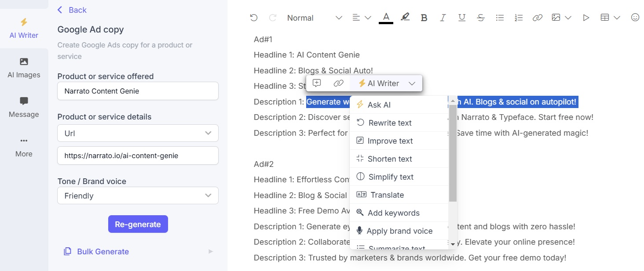Choose Improve text option

(x=399, y=141)
